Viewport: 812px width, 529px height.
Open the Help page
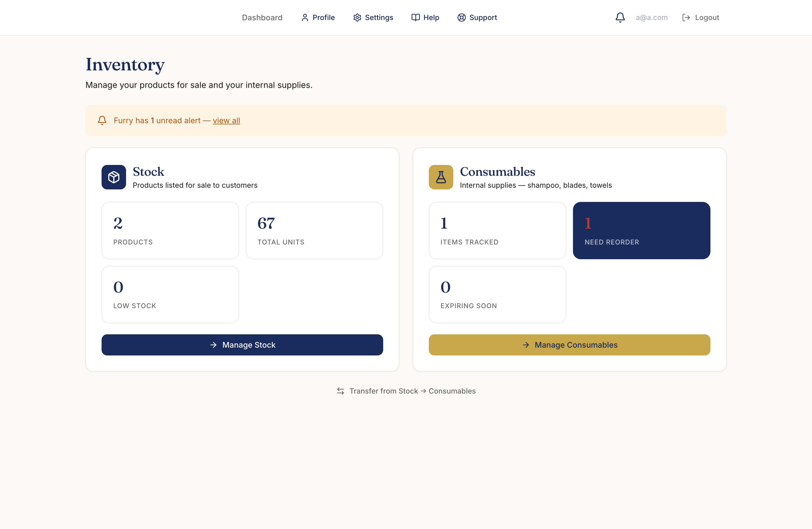click(x=425, y=18)
